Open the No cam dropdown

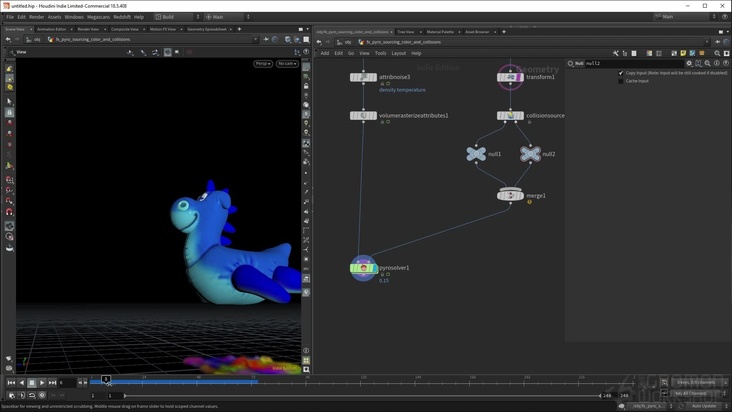[287, 63]
